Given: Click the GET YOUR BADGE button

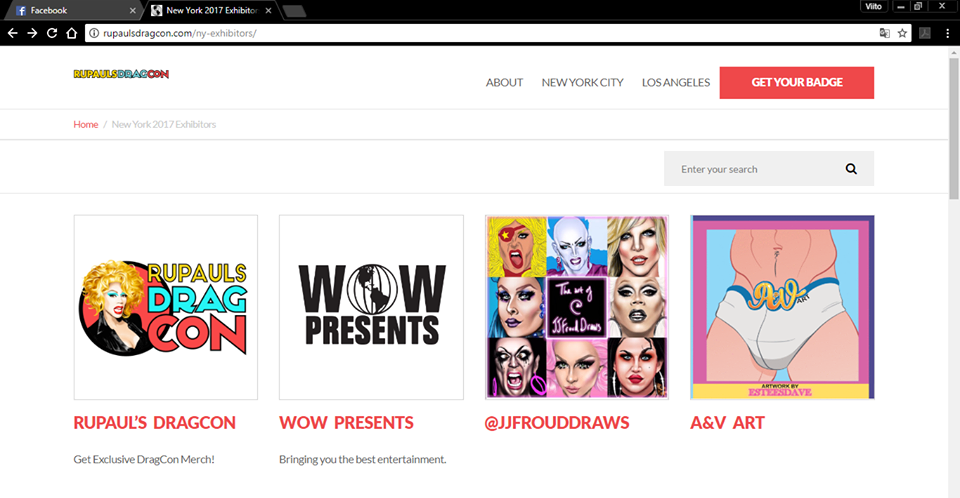Looking at the screenshot, I should [797, 83].
